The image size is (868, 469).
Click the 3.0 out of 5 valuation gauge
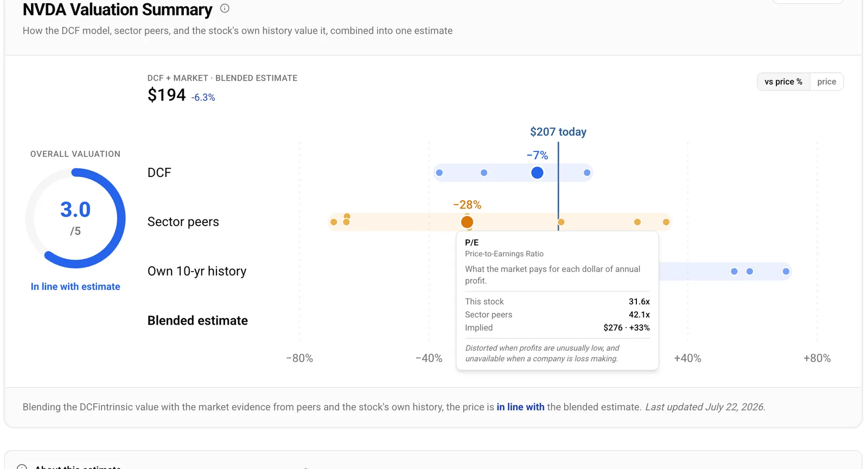tap(75, 218)
